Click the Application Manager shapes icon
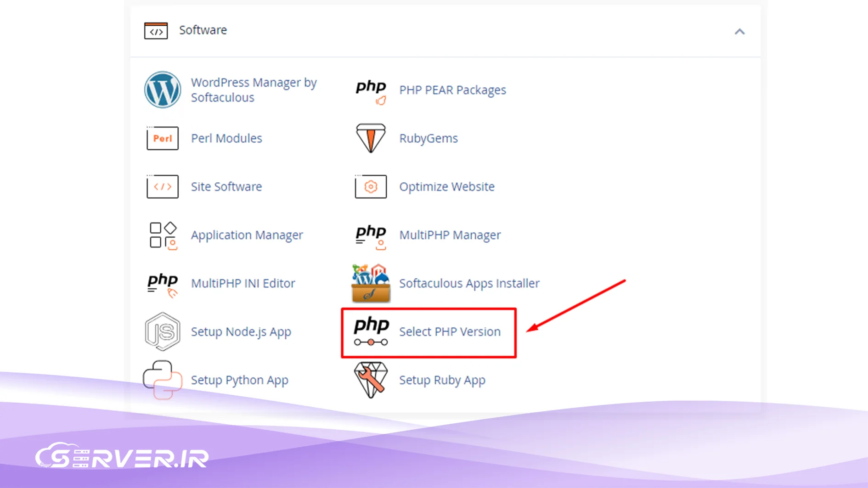868x488 pixels. point(163,236)
